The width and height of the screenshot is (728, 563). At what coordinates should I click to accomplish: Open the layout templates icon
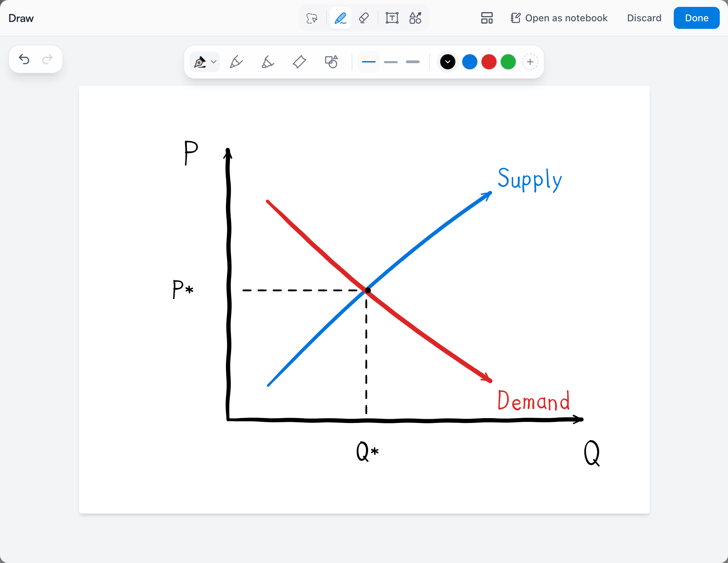point(487,18)
